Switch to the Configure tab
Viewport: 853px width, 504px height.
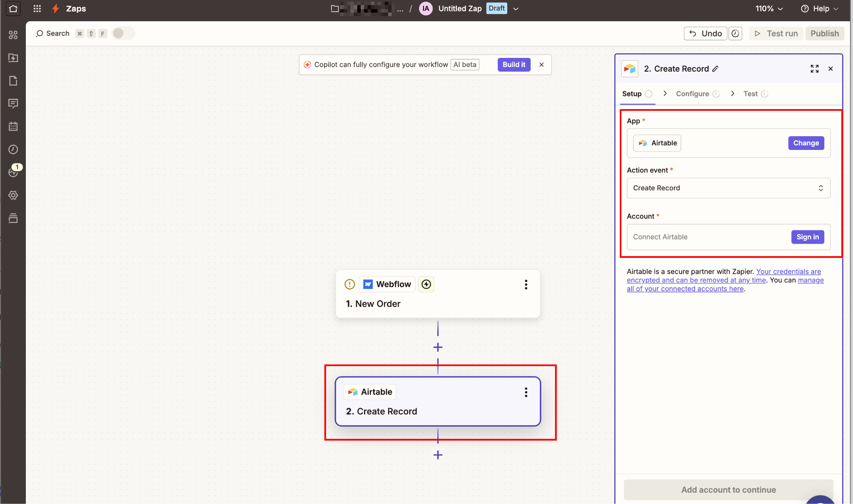692,94
